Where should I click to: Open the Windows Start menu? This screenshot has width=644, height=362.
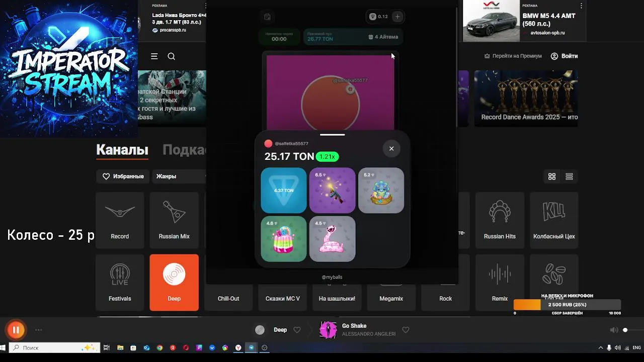3,347
